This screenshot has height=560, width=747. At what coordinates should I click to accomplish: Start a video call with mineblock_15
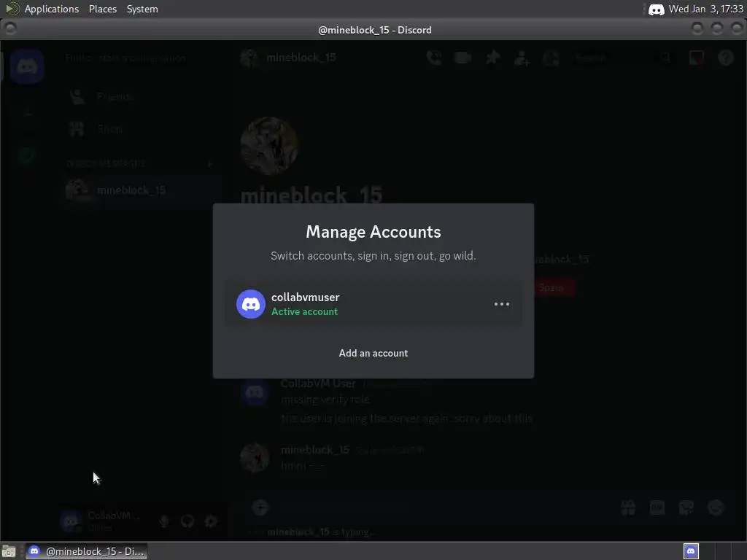(x=462, y=58)
